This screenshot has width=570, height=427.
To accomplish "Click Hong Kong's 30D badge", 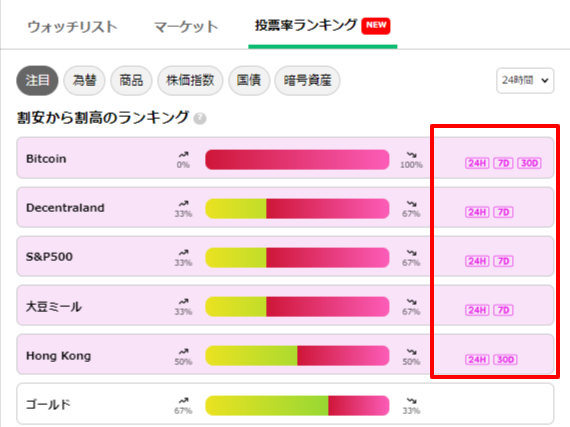I will 505,359.
